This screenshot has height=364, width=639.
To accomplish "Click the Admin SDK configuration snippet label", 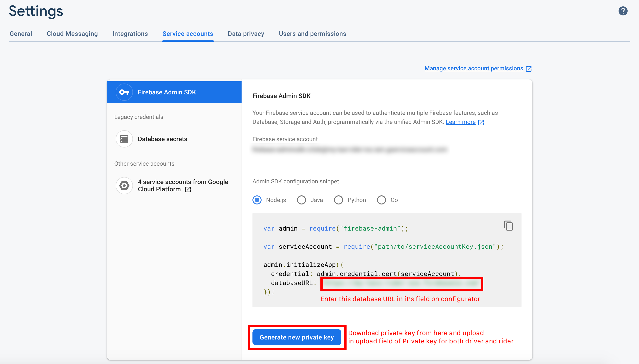I will [295, 182].
